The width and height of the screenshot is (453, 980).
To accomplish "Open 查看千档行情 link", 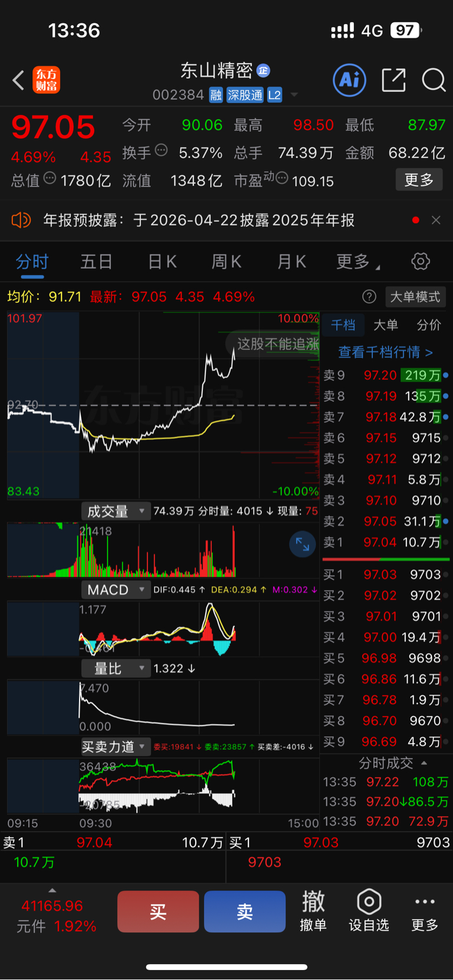I will coord(386,352).
